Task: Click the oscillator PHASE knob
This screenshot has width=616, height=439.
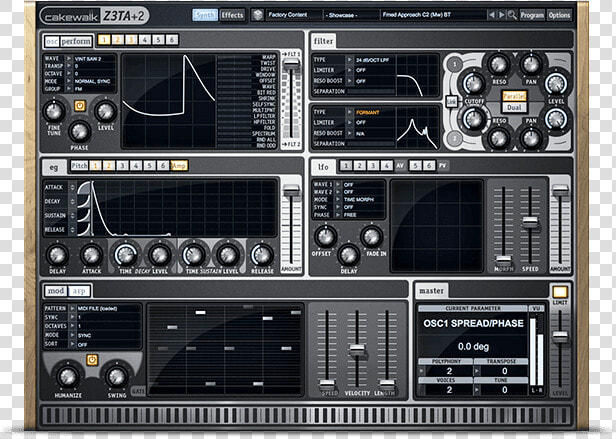Action: (x=79, y=132)
